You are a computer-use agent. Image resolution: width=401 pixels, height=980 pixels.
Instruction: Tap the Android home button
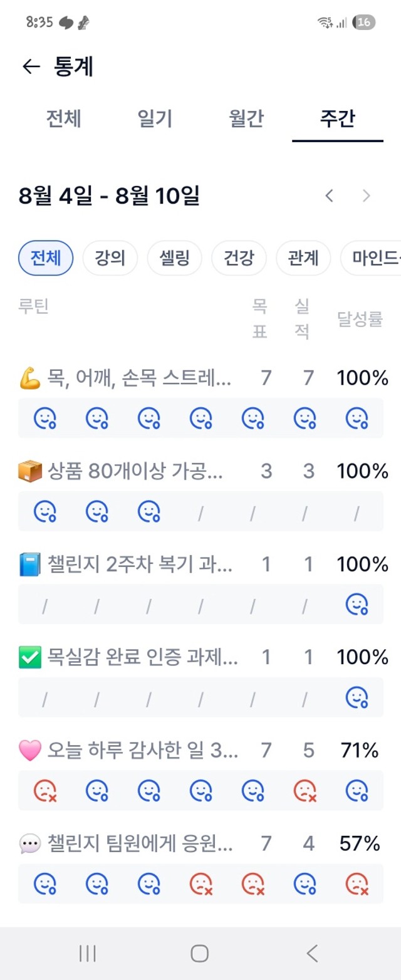pyautogui.click(x=200, y=954)
